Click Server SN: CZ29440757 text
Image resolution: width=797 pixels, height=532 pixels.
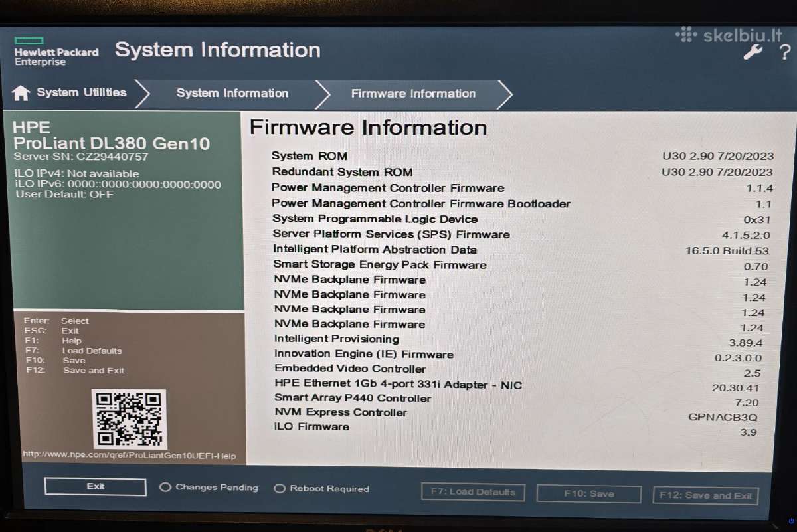point(80,157)
